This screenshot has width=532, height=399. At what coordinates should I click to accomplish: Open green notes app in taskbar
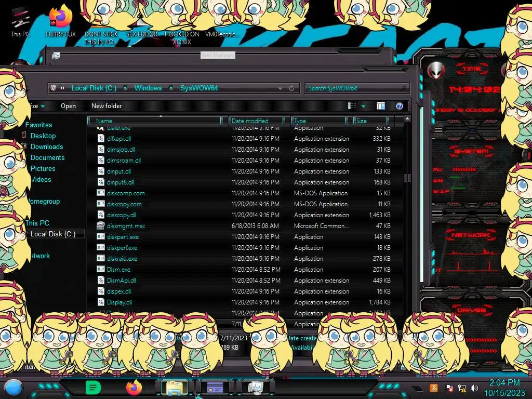94,388
